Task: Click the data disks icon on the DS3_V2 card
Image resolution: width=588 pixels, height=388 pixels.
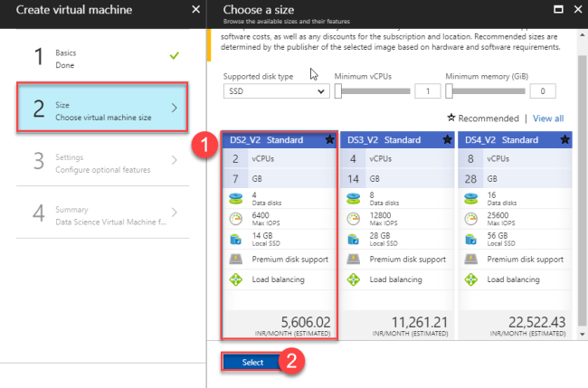Action: coord(353,198)
